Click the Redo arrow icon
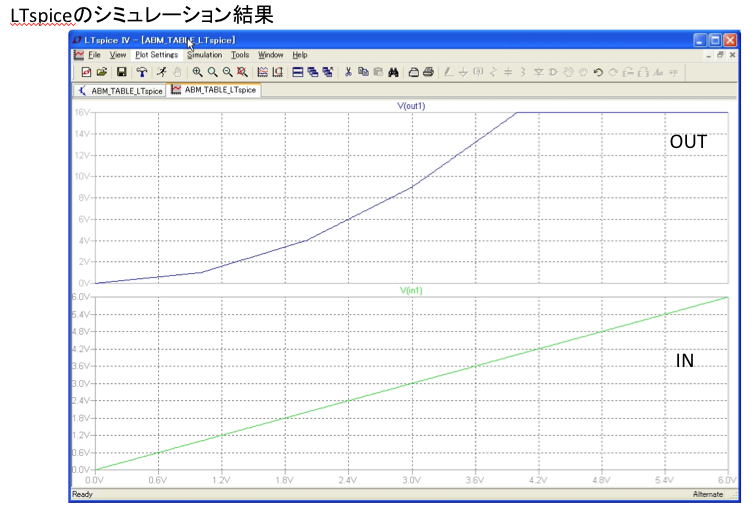 tap(613, 72)
